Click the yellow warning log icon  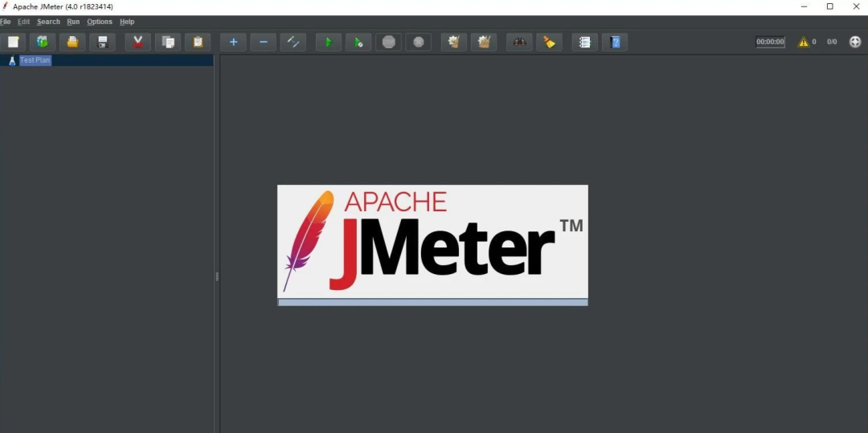coord(803,42)
